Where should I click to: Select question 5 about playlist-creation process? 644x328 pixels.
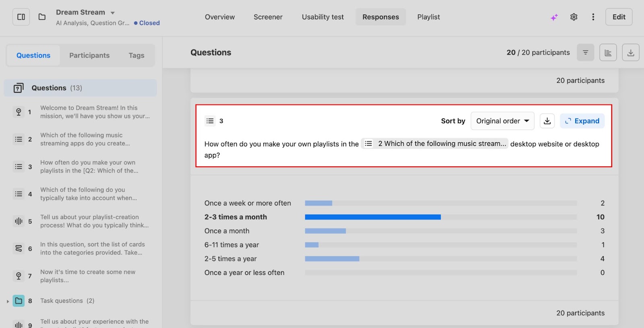tap(94, 221)
